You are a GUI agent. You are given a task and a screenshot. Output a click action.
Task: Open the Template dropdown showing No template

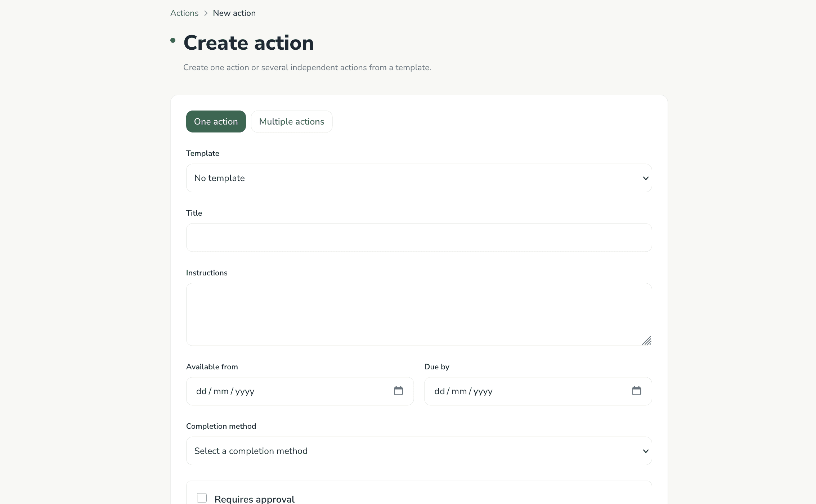tap(419, 178)
